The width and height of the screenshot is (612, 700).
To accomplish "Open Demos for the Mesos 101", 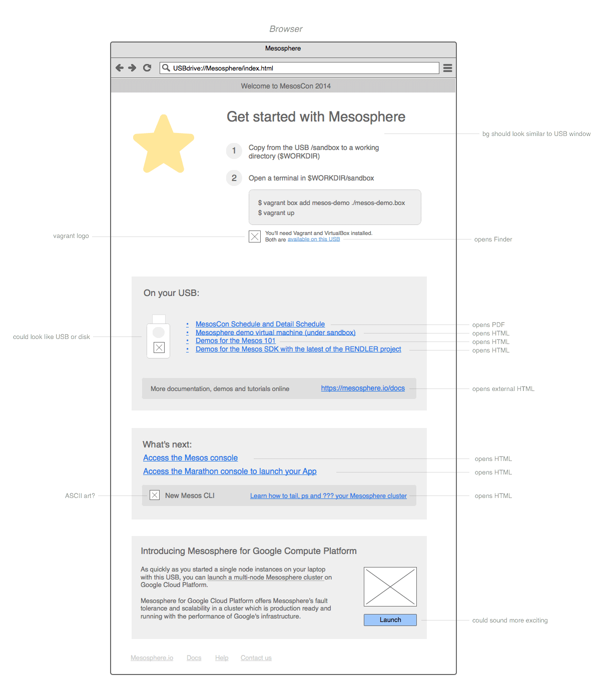I will [x=236, y=340].
